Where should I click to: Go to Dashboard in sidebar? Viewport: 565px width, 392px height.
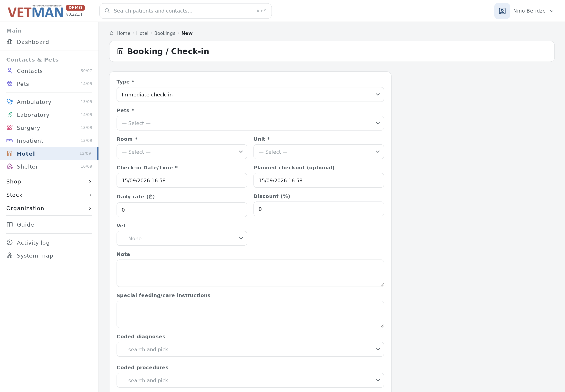tap(33, 42)
